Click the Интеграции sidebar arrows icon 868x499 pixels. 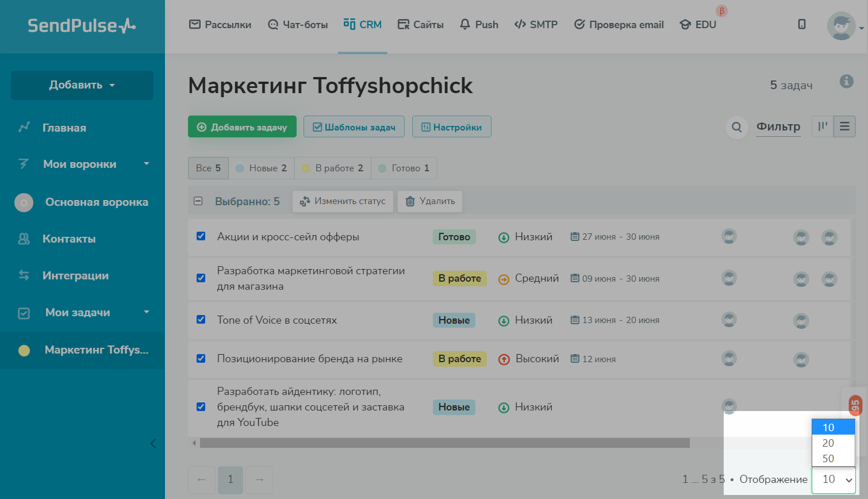[x=24, y=275]
